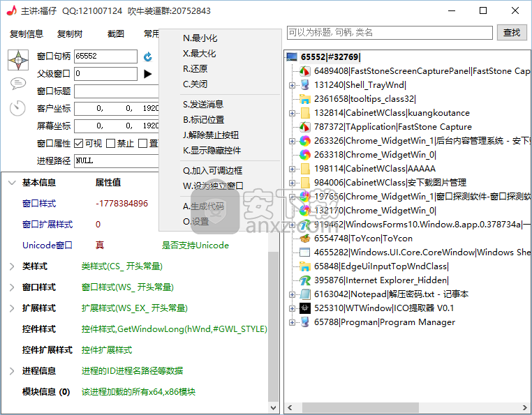Click the property list vertical scrollbar thumb

click(x=273, y=326)
